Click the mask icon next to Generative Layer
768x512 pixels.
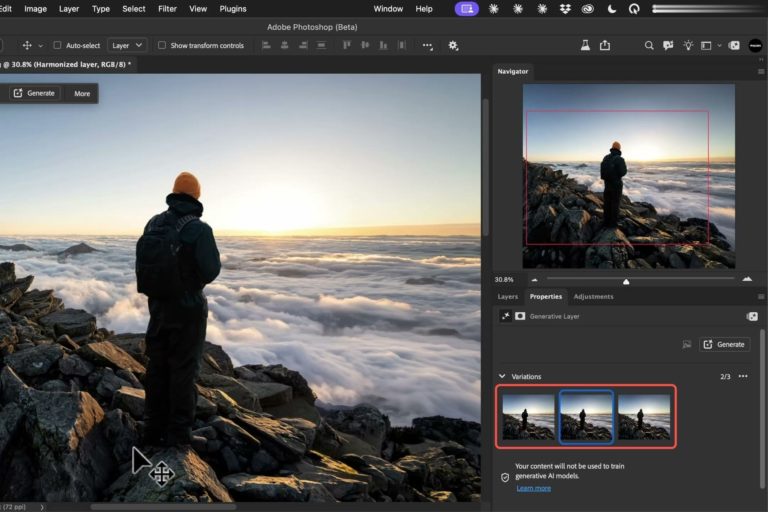[520, 316]
